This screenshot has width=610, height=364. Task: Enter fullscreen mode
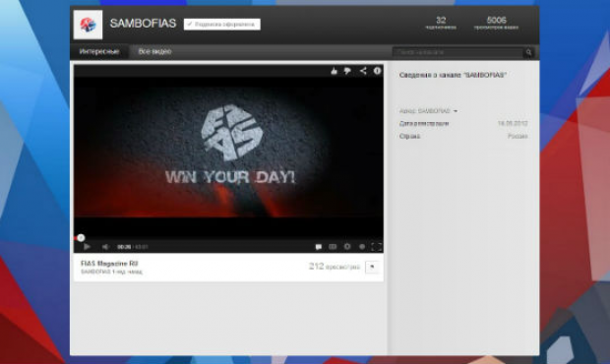[x=376, y=247]
